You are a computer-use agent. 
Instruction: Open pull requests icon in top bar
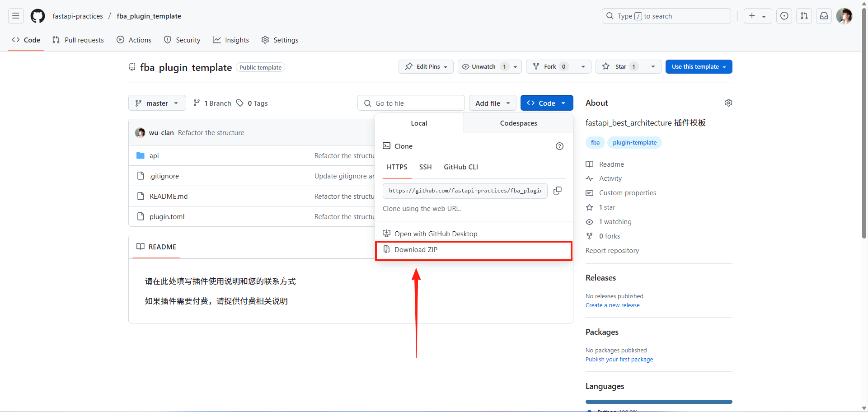pyautogui.click(x=804, y=16)
